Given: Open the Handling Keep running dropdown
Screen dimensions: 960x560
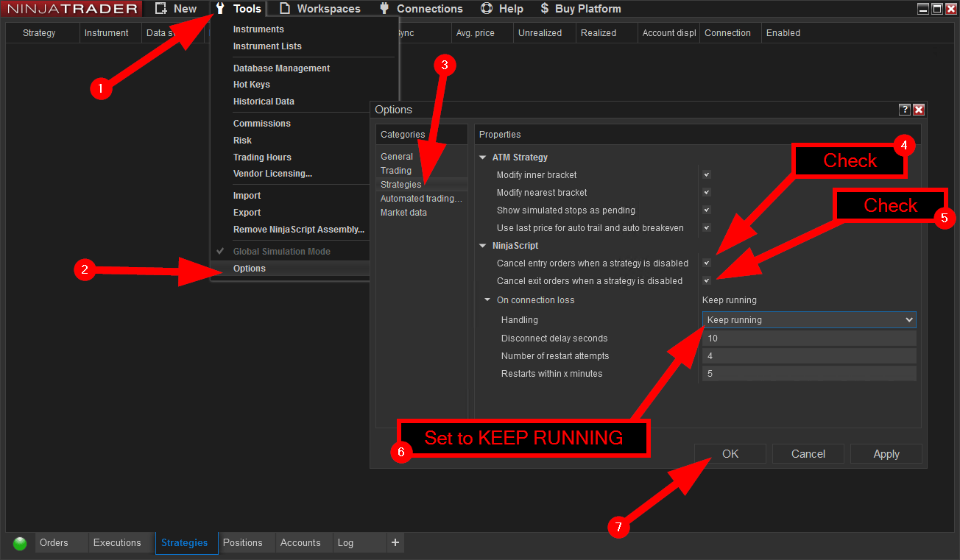Looking at the screenshot, I should [808, 320].
